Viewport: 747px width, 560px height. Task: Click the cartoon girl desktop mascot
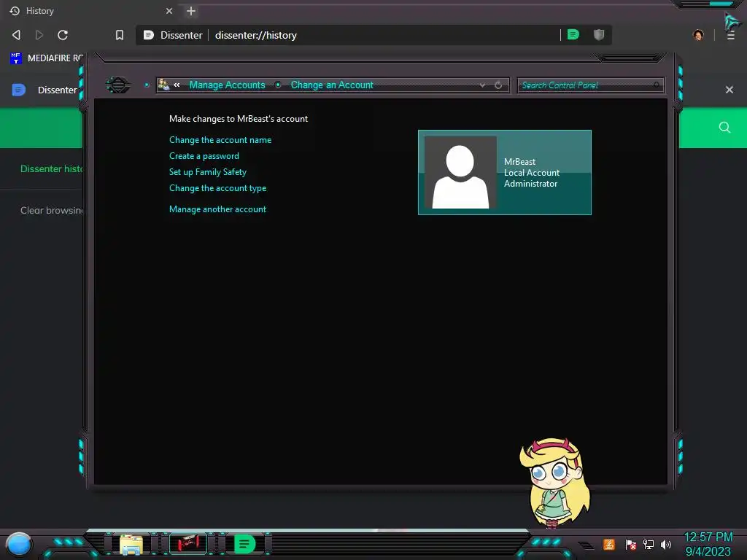point(555,483)
